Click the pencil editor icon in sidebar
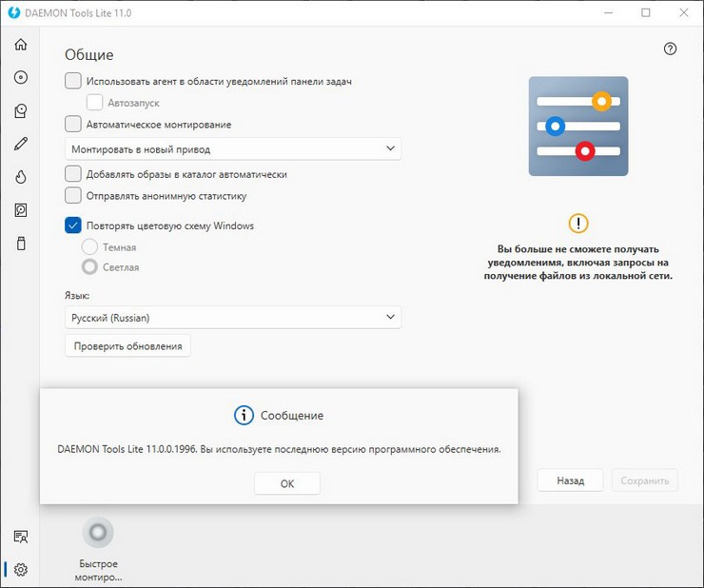This screenshot has height=588, width=704. 20,144
